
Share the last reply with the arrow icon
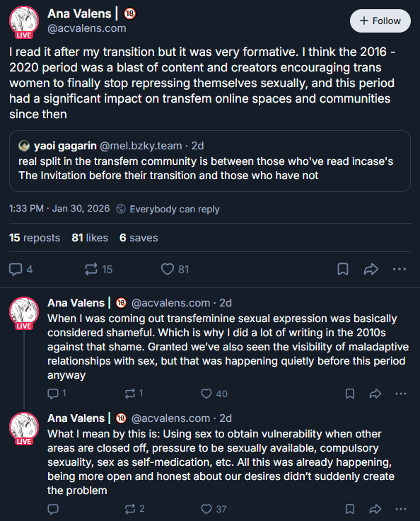pos(375,509)
